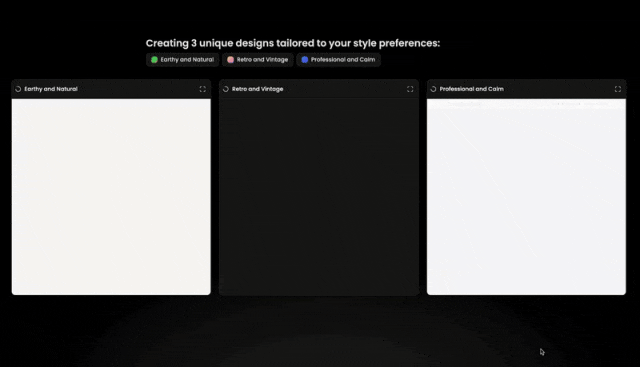Open the Professional and Calm design preview
This screenshot has height=367, width=640.
[526, 197]
